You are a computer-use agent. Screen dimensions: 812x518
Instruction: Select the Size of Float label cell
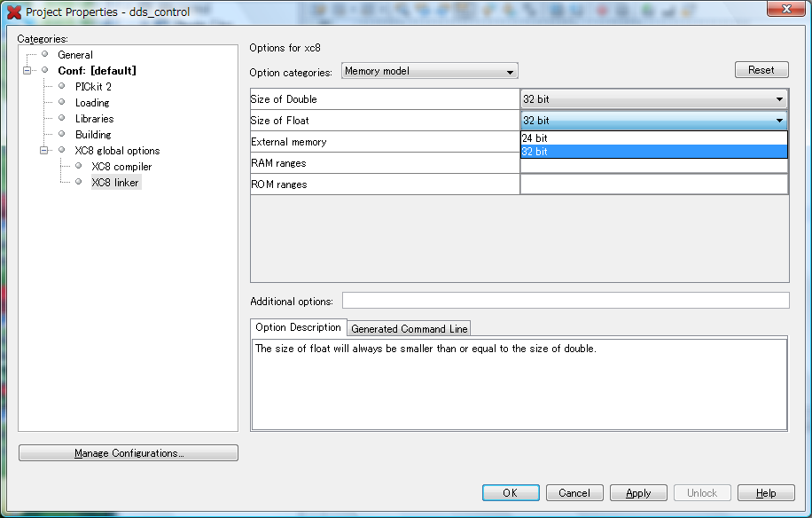pos(385,120)
